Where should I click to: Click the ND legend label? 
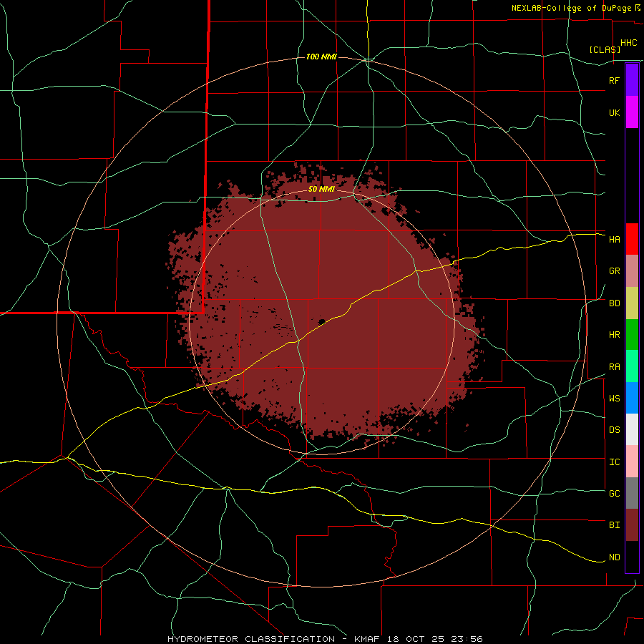pos(614,557)
